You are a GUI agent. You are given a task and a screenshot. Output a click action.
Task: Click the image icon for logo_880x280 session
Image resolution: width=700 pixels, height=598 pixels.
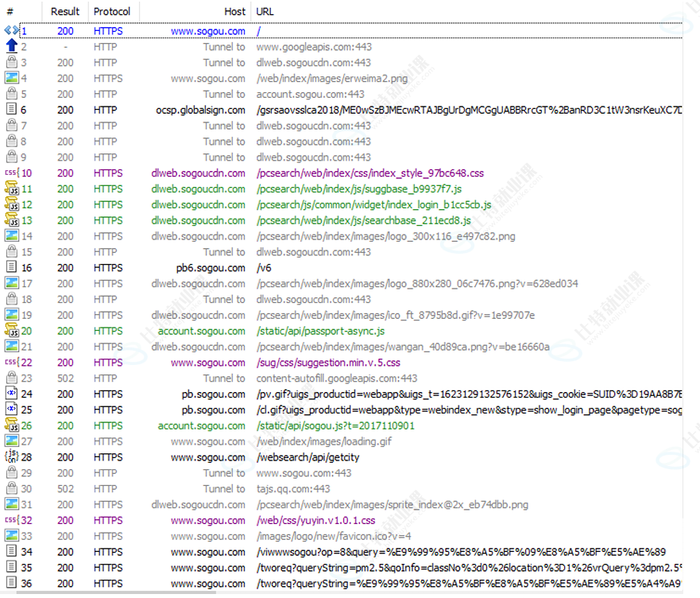(12, 283)
